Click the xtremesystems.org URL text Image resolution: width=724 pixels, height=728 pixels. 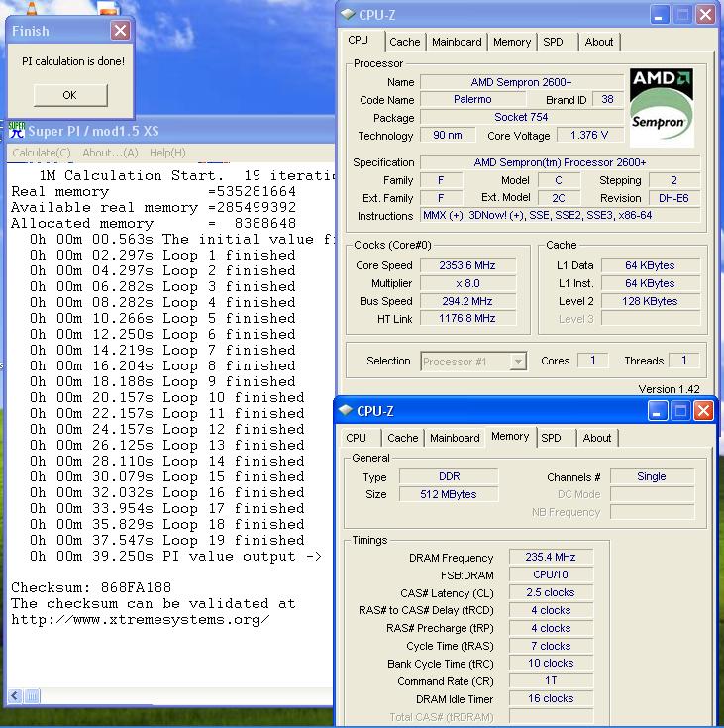141,620
